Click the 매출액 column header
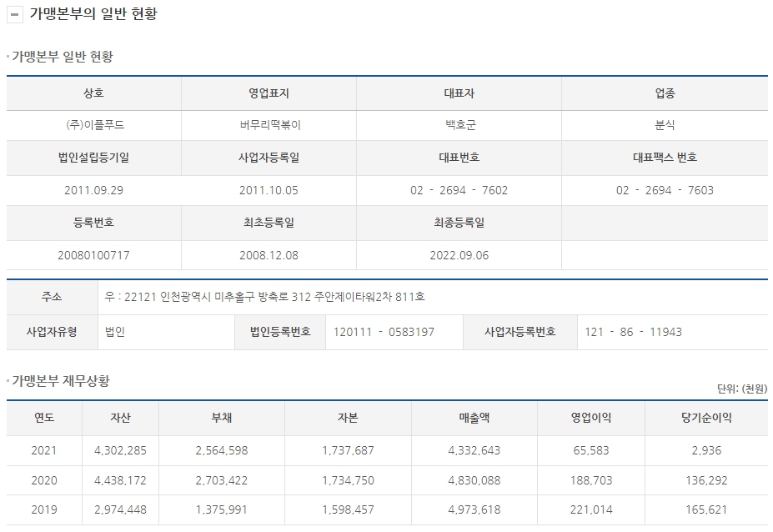The image size is (773, 532). coord(474,418)
